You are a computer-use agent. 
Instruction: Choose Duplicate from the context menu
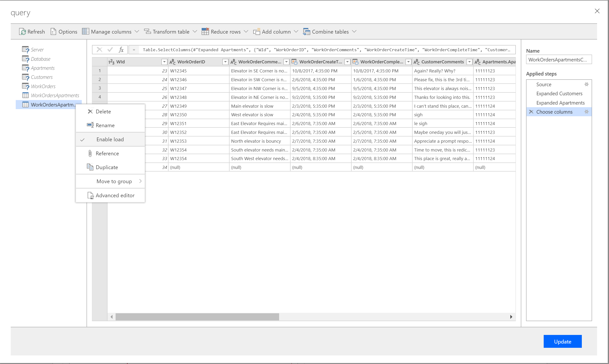tap(107, 167)
